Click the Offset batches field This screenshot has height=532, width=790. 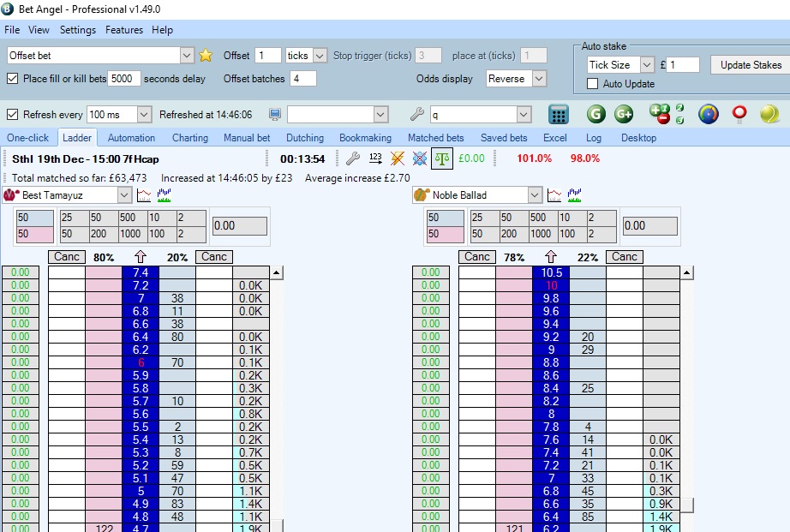pos(304,79)
